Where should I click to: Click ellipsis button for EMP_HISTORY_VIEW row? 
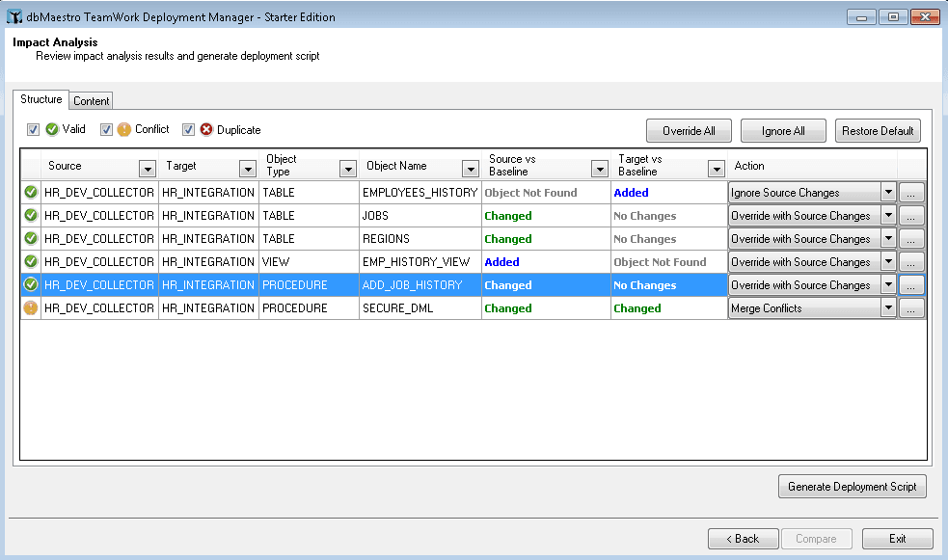point(911,261)
